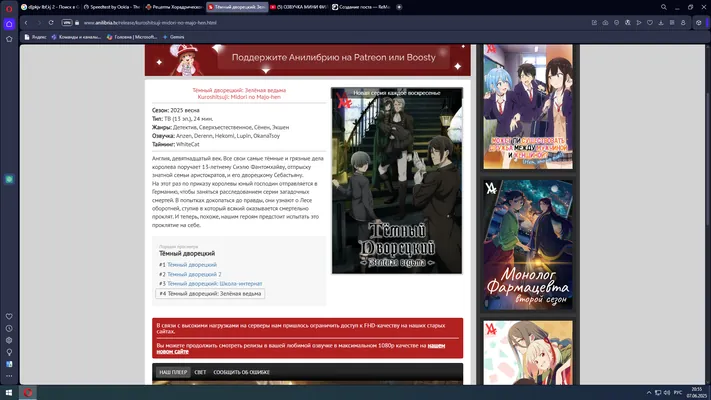This screenshot has width=711, height=400.
Task: Click the tab search magnifier icon
Action: (x=663, y=7)
